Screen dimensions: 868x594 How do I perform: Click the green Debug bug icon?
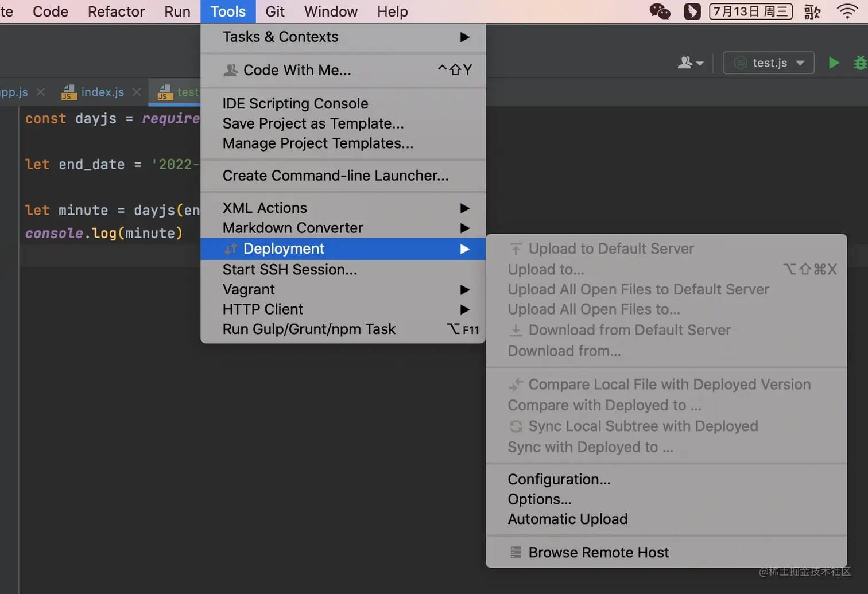pos(860,63)
